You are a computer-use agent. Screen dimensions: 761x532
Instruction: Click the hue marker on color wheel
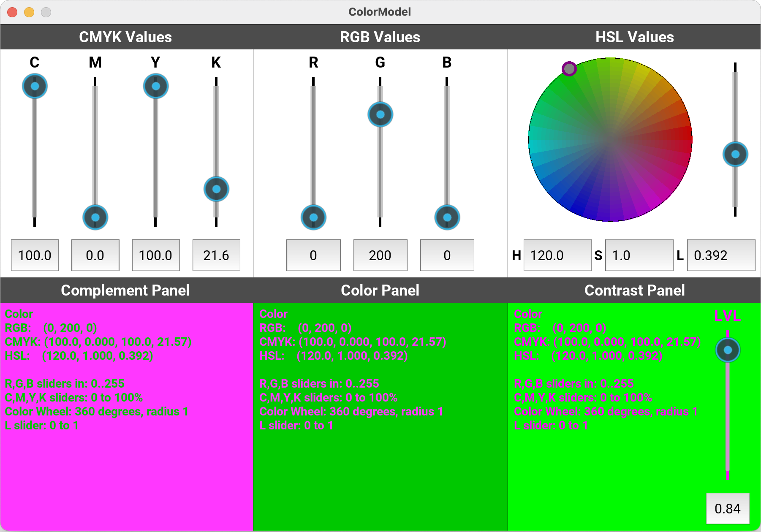(x=569, y=68)
